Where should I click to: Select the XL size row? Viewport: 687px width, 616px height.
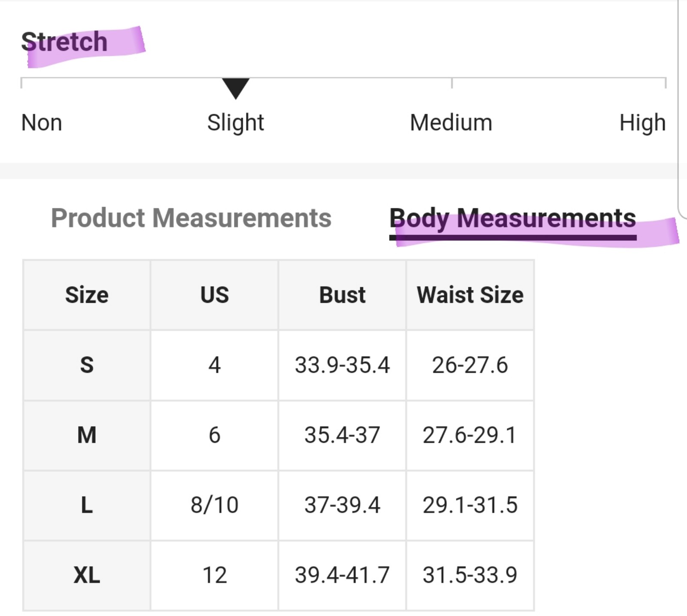click(278, 575)
